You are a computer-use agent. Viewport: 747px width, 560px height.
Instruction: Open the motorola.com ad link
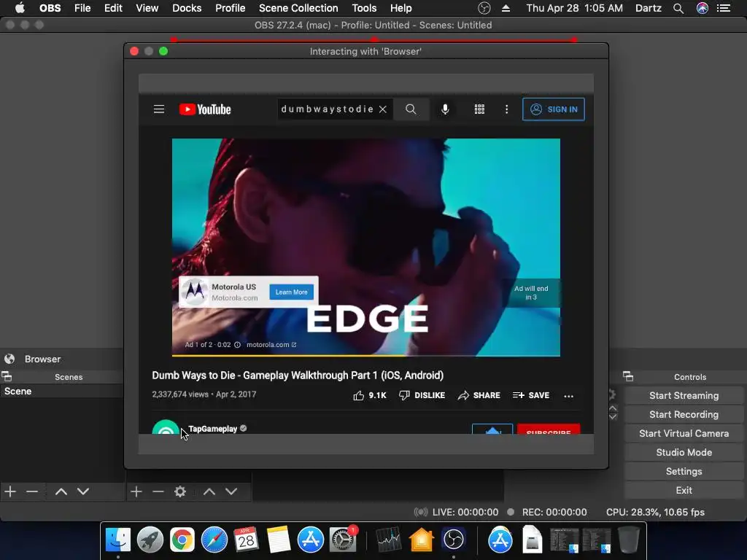[x=271, y=345]
